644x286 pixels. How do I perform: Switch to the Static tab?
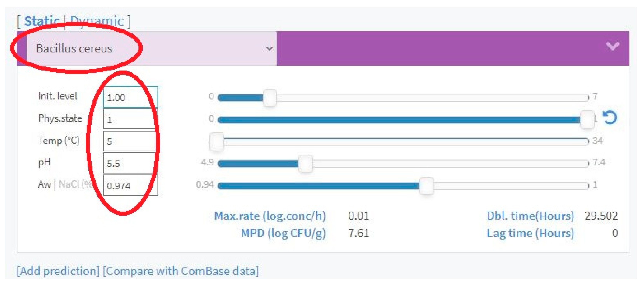(x=42, y=21)
